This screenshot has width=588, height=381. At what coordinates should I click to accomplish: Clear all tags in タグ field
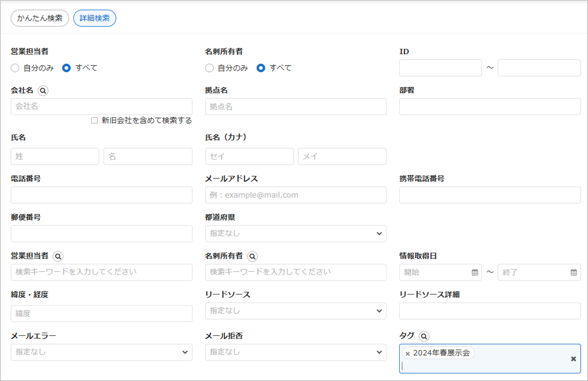573,359
